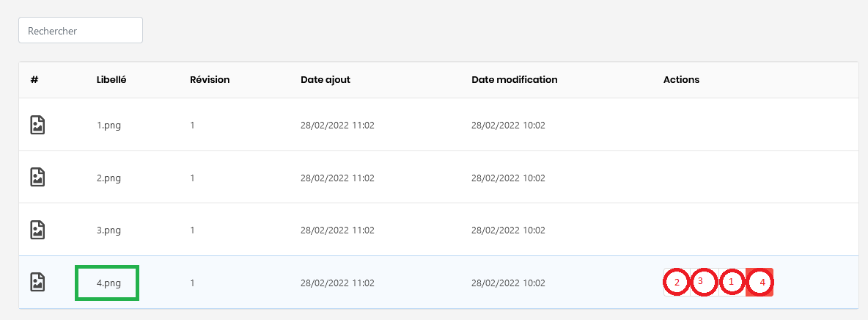This screenshot has width=868, height=320.
Task: Sort by the Date ajout column header
Action: click(x=325, y=80)
